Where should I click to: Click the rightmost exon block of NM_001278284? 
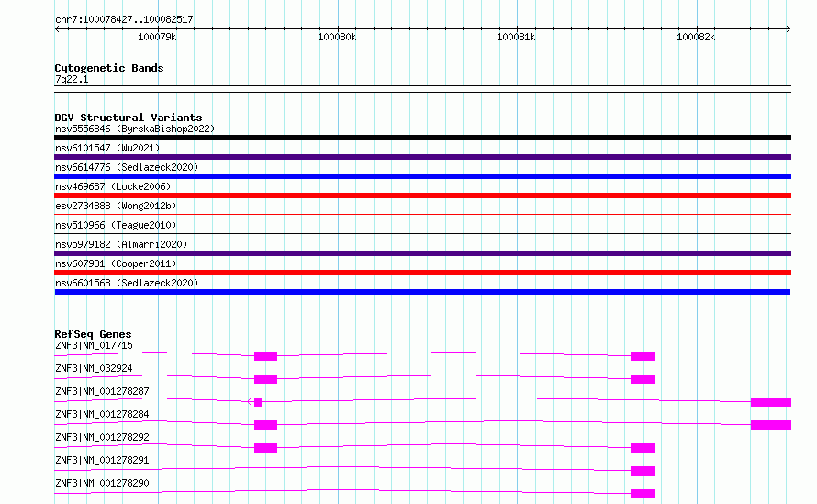tap(771, 425)
